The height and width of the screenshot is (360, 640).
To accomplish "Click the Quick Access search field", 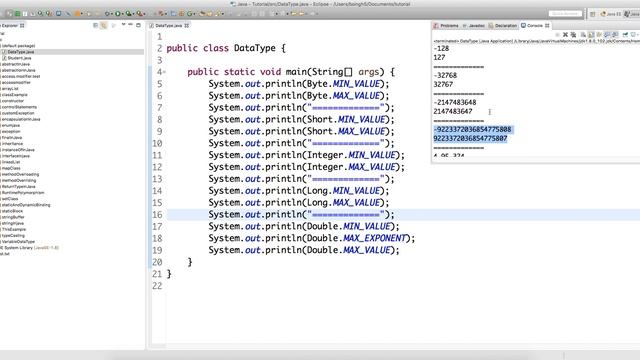I will (x=565, y=14).
